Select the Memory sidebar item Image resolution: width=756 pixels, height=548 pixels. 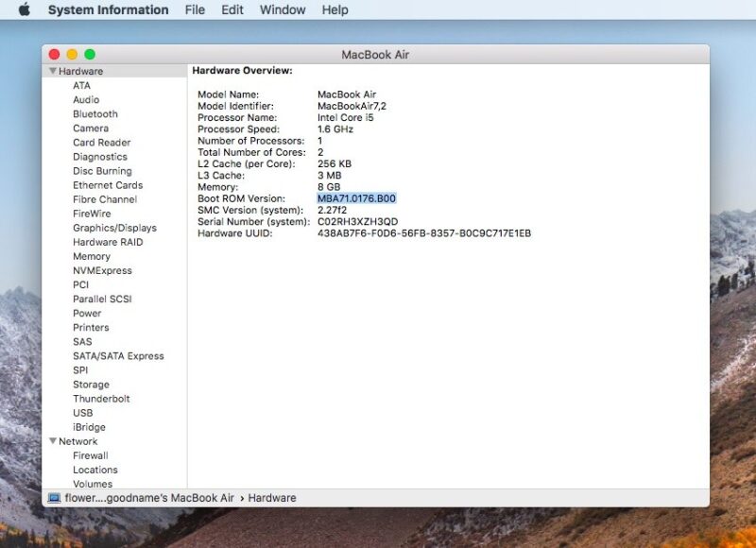point(92,256)
